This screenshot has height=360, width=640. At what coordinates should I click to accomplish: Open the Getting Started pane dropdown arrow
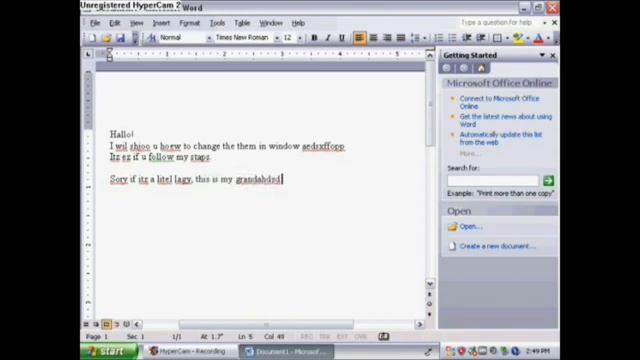click(x=542, y=55)
